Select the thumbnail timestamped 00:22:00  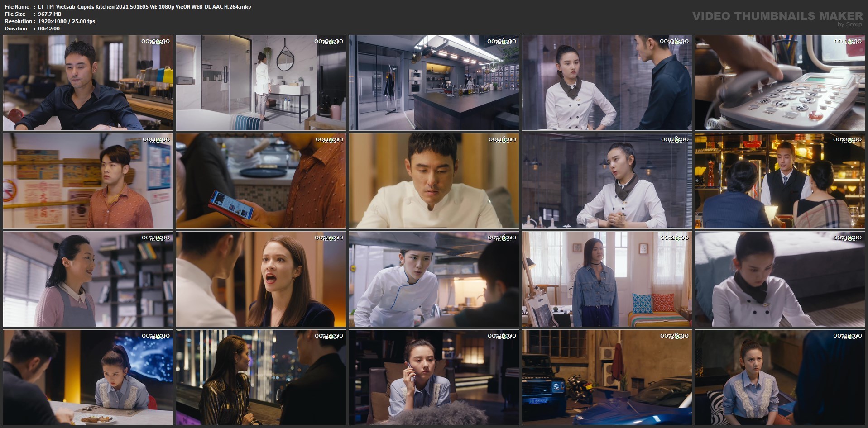[88, 279]
